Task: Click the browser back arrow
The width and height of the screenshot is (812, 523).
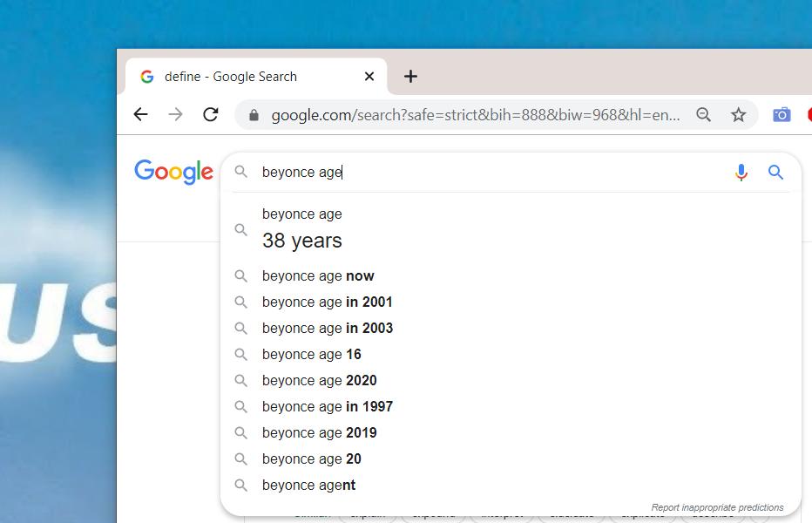Action: pos(141,114)
